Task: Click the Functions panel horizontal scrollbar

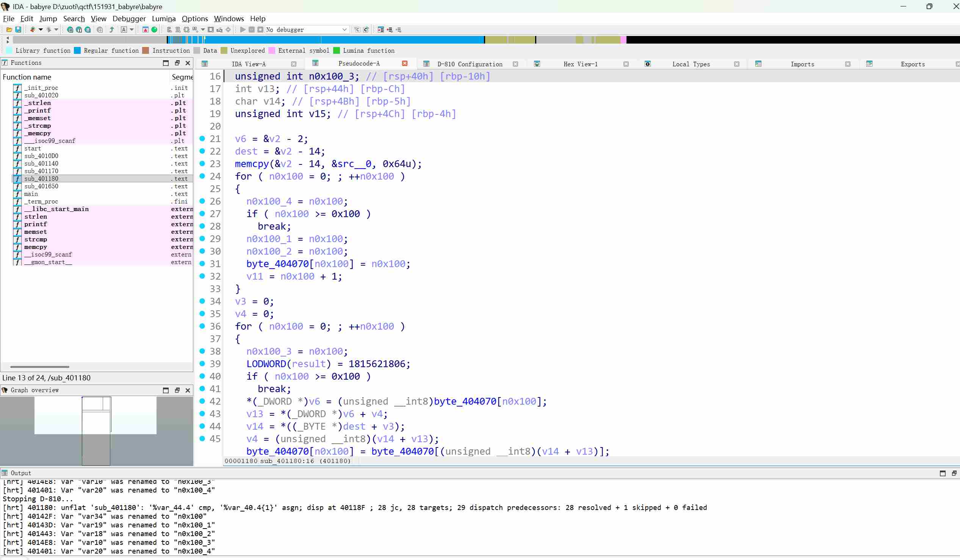Action: pyautogui.click(x=40, y=367)
